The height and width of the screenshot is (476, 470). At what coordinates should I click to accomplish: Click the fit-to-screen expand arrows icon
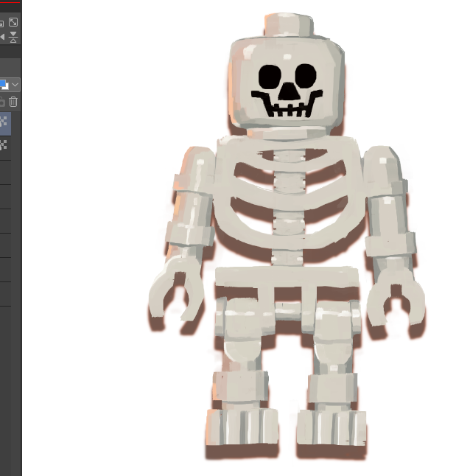(13, 22)
